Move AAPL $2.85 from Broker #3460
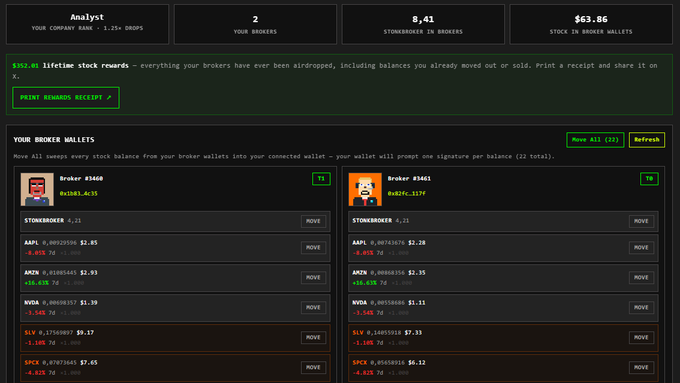 313,248
